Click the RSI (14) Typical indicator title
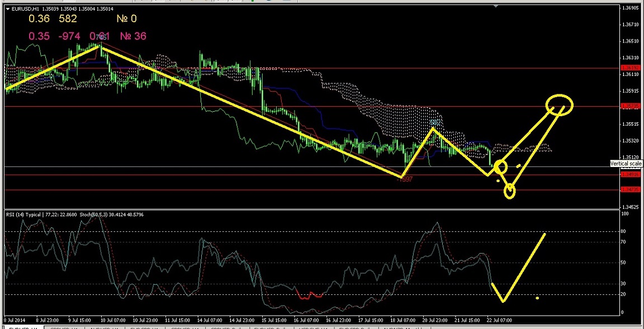 pos(28,214)
